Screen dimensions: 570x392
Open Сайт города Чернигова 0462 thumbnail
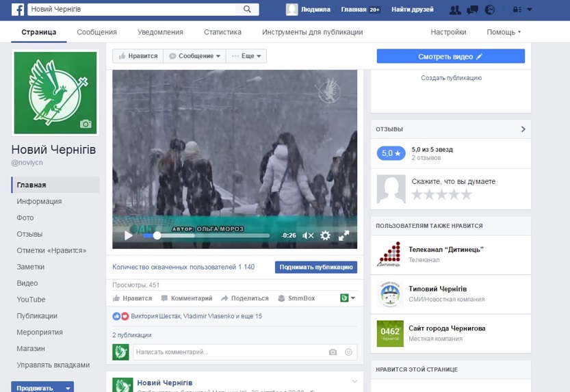tap(390, 334)
